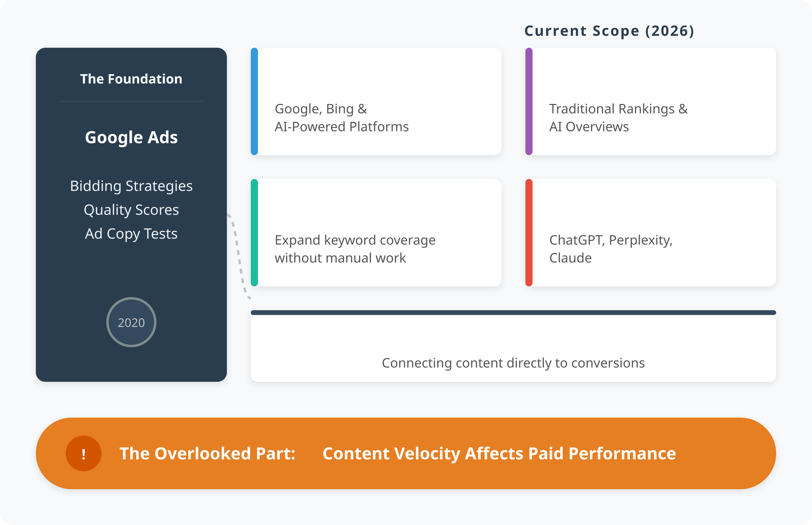The width and height of the screenshot is (812, 525).
Task: Click the green accent bar on keyword coverage card
Action: 254,233
